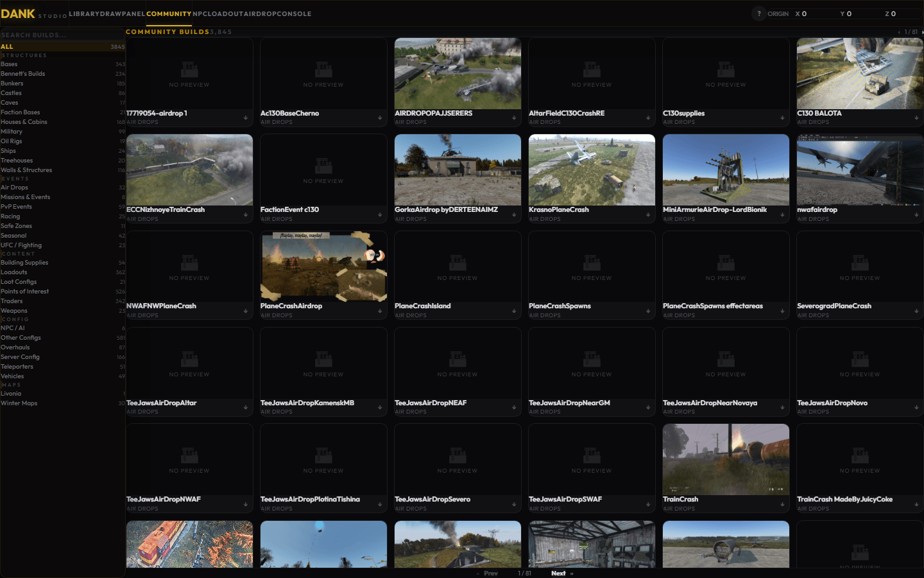Viewport: 924px width, 578px height.
Task: Download the AltarFieldC130CrashRE build
Action: click(x=648, y=118)
